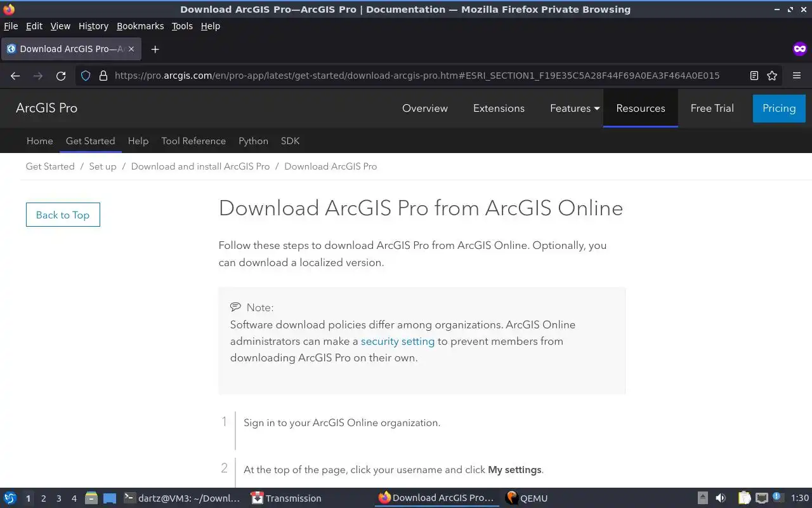The image size is (812, 508).
Task: Open the File menu
Action: click(x=11, y=26)
